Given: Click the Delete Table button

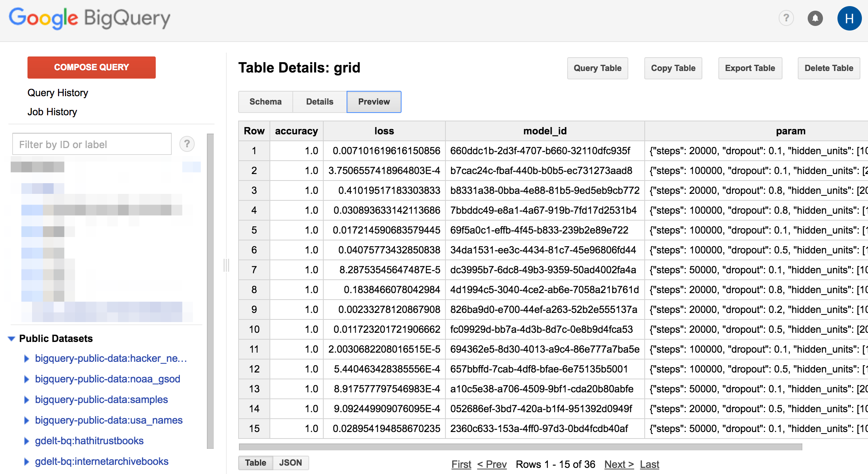Looking at the screenshot, I should (x=829, y=68).
